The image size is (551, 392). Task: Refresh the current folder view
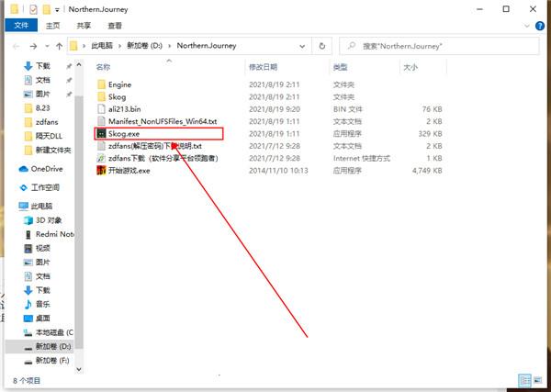[322, 46]
